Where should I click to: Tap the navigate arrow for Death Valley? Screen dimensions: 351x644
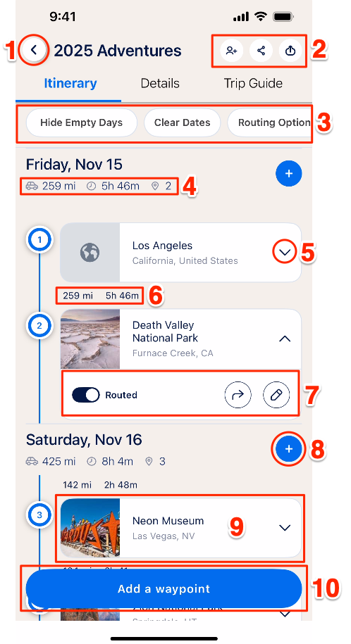click(238, 395)
